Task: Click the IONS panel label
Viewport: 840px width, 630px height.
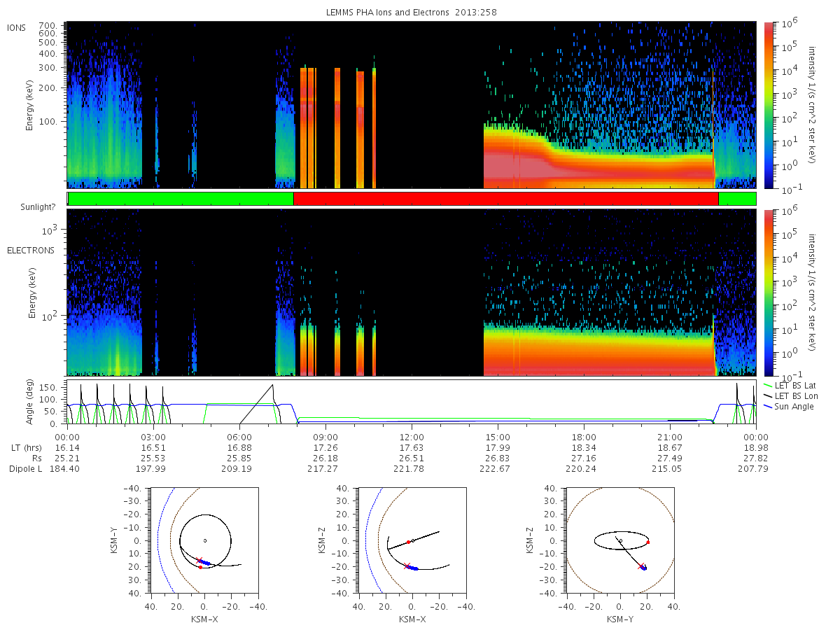Action: coord(17,27)
